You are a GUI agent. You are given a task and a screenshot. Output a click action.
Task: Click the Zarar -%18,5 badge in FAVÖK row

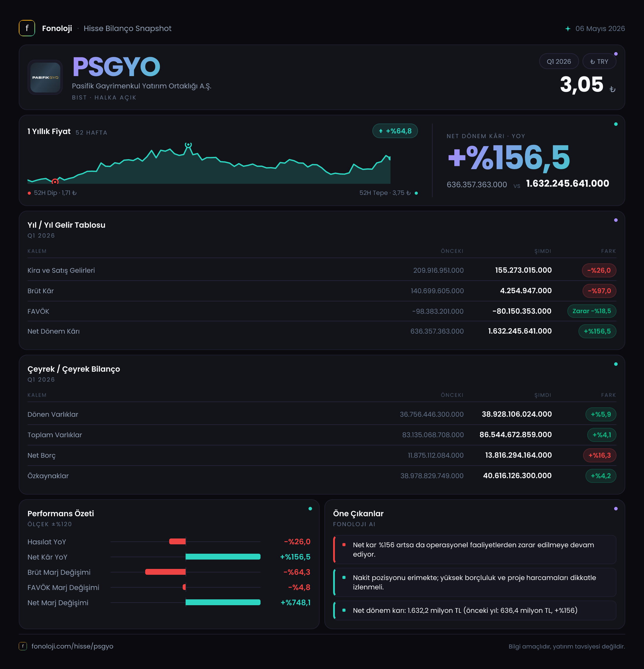pyautogui.click(x=592, y=311)
